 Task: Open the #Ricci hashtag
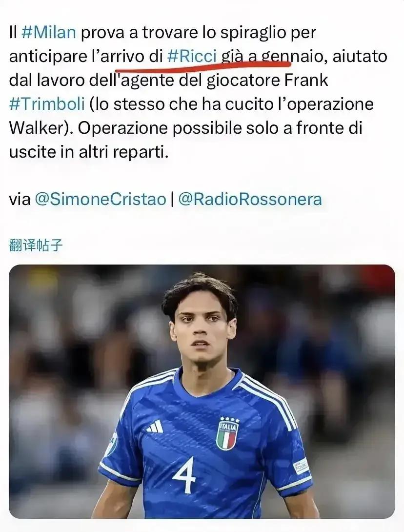tap(192, 56)
